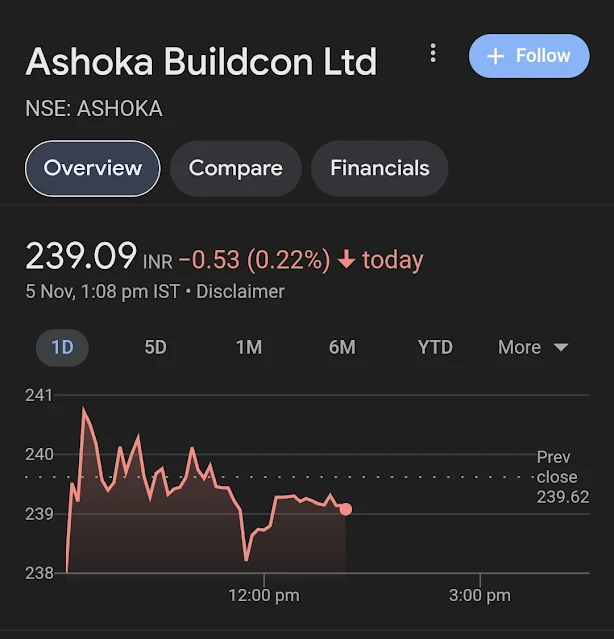
Task: Open the three-dot more options menu
Action: [433, 54]
